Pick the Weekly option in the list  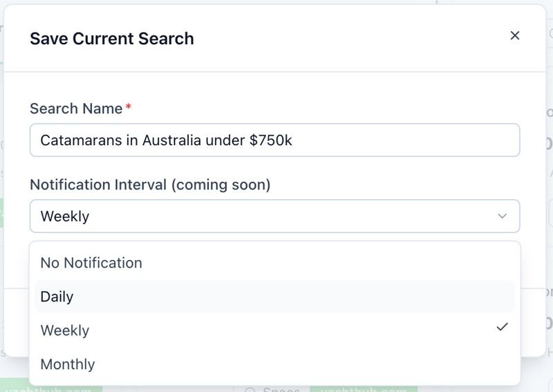[x=65, y=330]
